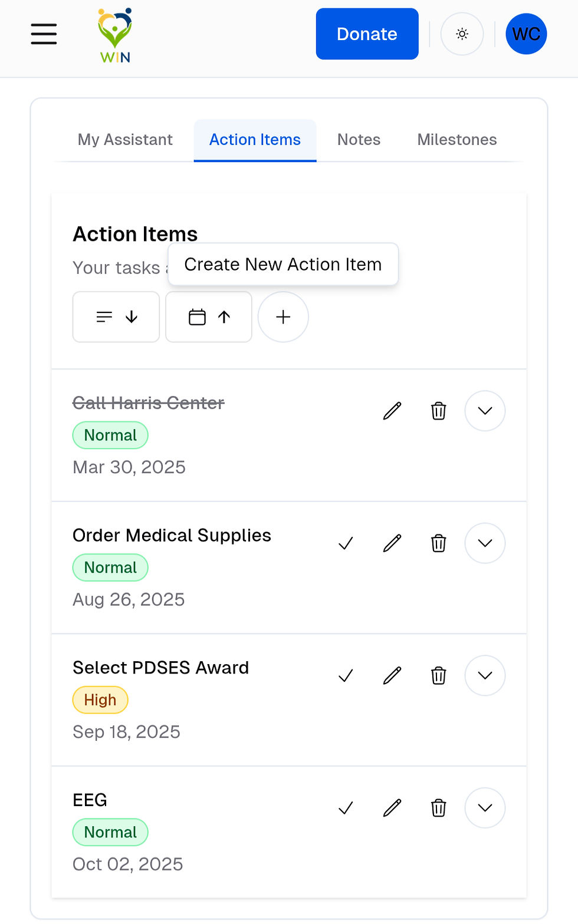
Task: Open the My Assistant tab
Action: coord(125,140)
